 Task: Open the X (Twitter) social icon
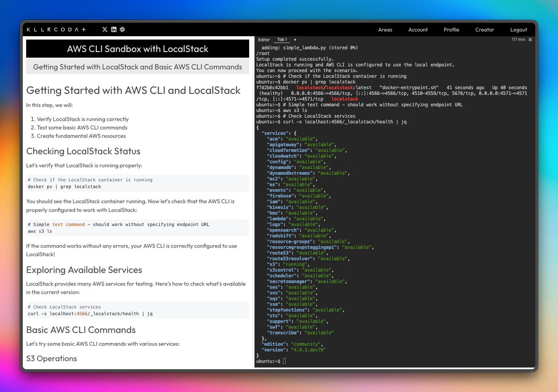coord(105,29)
